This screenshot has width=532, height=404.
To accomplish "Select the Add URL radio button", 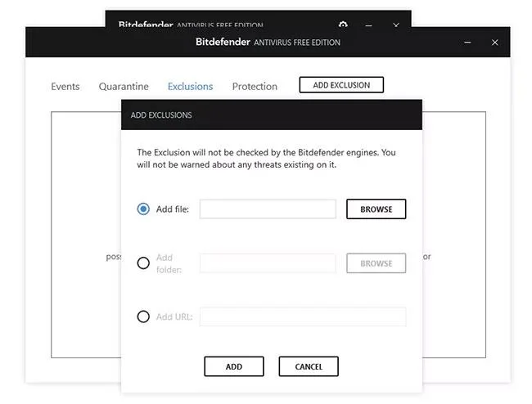I will coord(143,316).
